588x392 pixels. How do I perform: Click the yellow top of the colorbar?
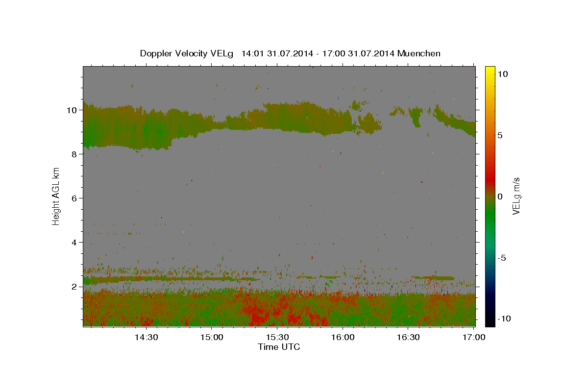coord(490,71)
